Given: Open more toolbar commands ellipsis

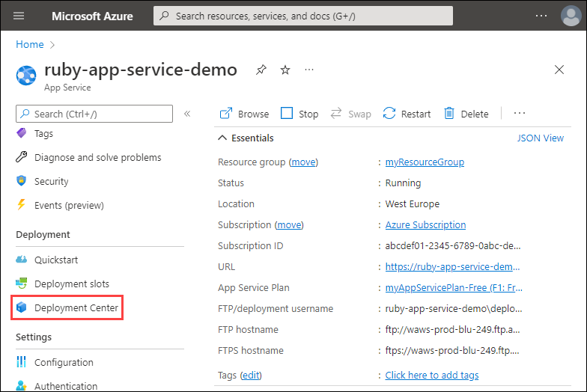Looking at the screenshot, I should (x=520, y=114).
